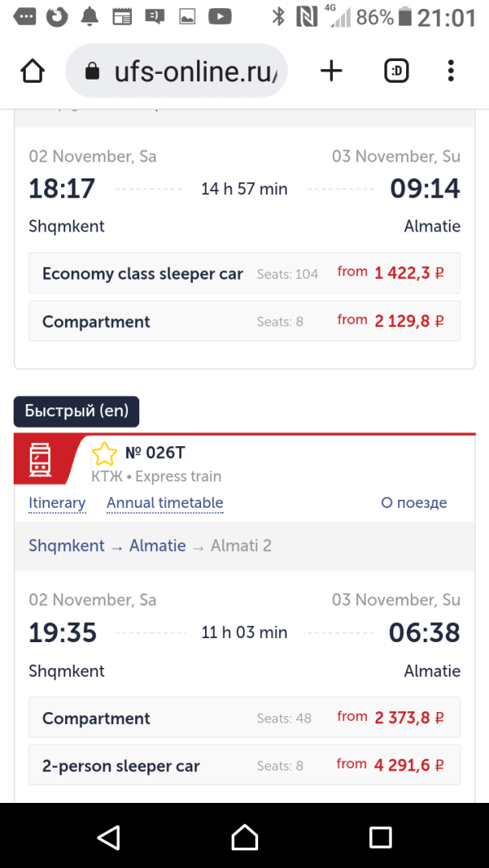Tap the Android recent apps button
Image resolution: width=489 pixels, height=868 pixels.
[380, 837]
